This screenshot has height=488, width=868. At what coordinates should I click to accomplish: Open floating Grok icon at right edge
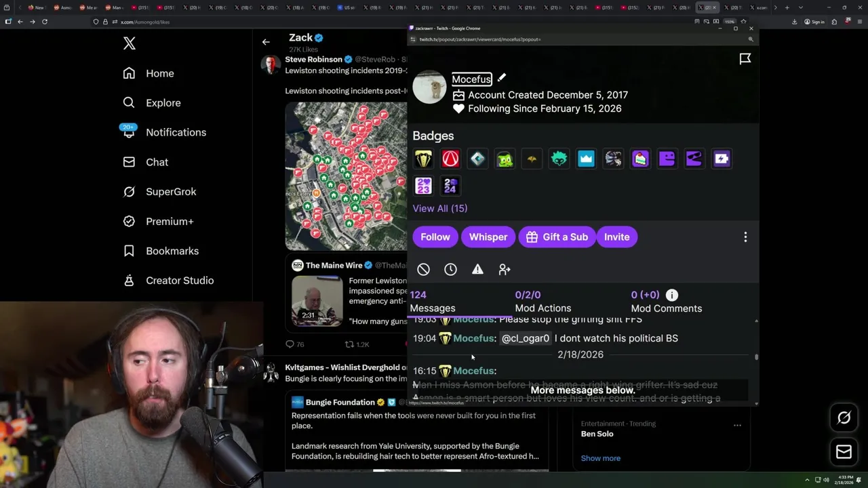[x=844, y=418]
